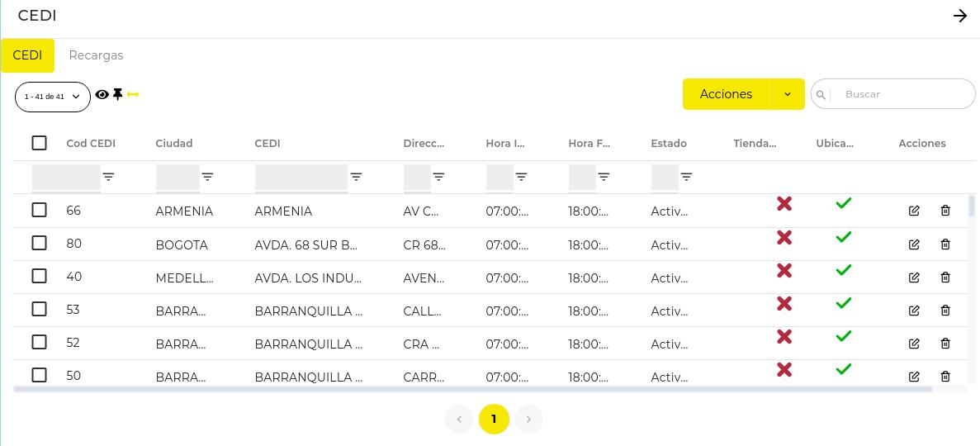The image size is (980, 446).
Task: Edit the row with code 52
Action: (914, 344)
